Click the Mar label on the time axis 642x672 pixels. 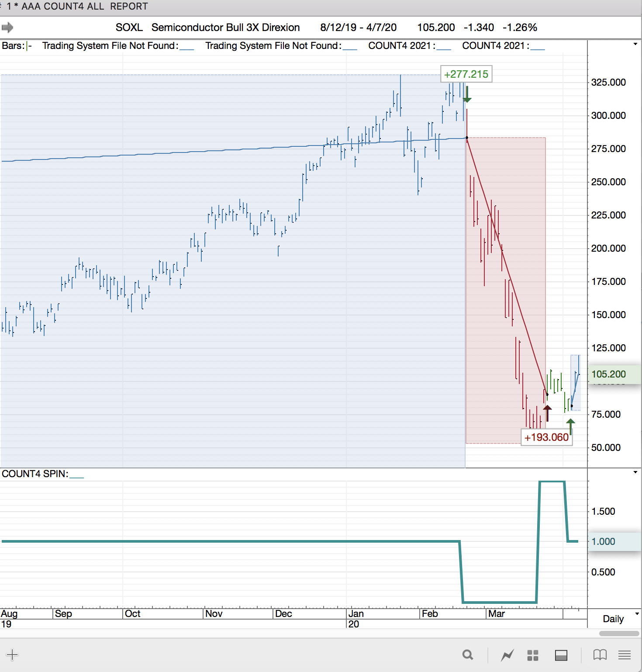click(497, 613)
